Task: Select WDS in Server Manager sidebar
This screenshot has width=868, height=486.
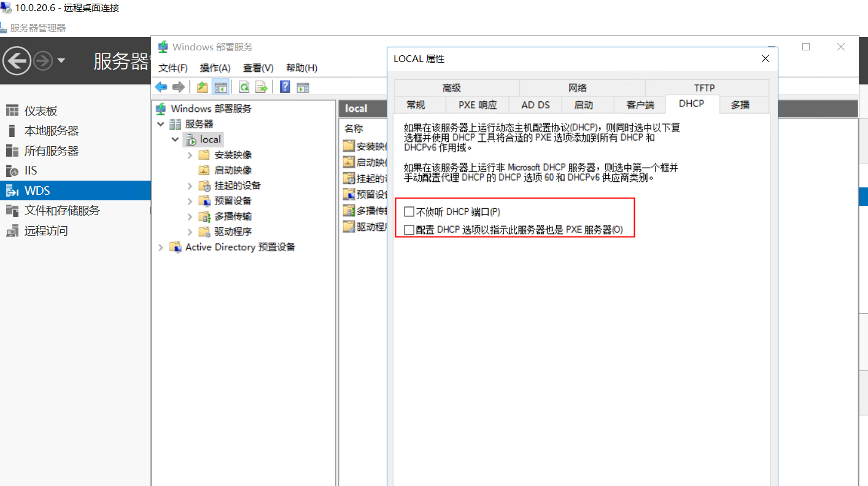Action: tap(76, 190)
